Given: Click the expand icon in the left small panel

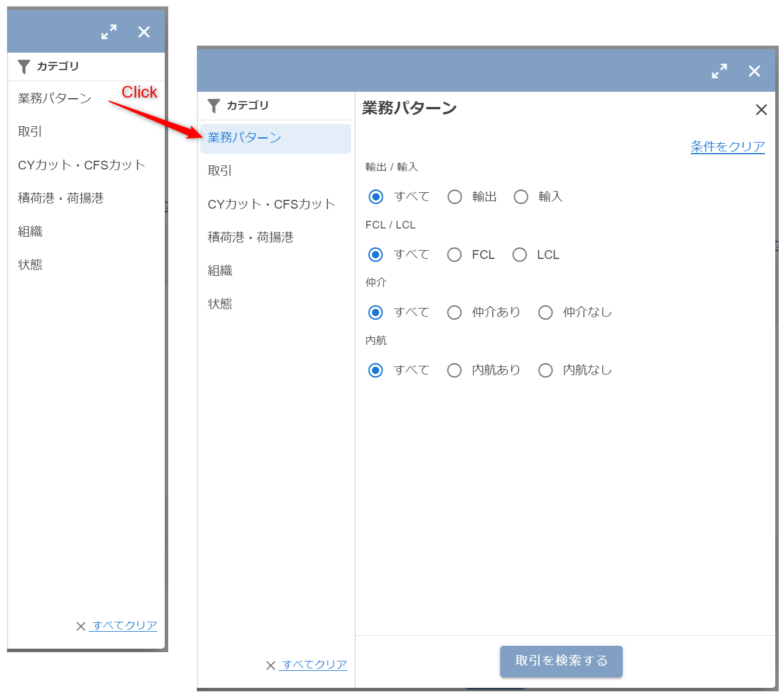Looking at the screenshot, I should click(109, 32).
